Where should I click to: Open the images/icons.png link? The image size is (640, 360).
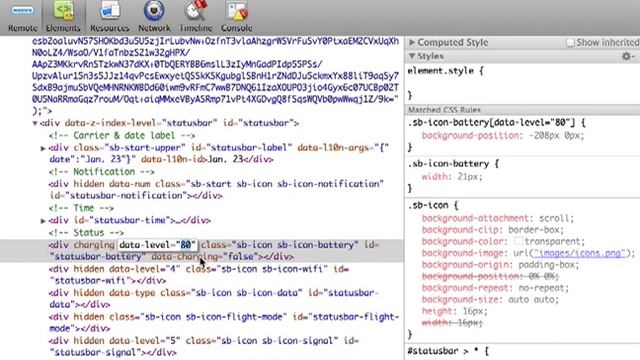point(579,253)
